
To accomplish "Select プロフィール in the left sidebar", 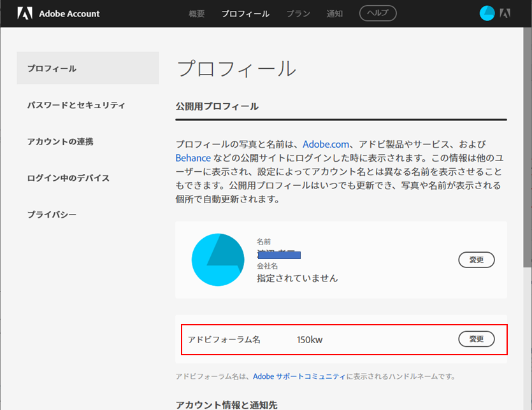I will tap(88, 68).
